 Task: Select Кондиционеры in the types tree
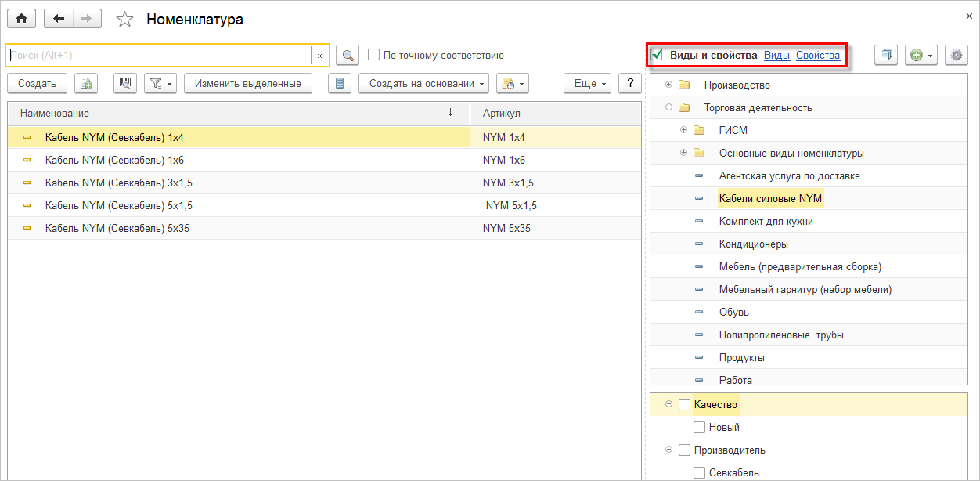pyautogui.click(x=753, y=244)
